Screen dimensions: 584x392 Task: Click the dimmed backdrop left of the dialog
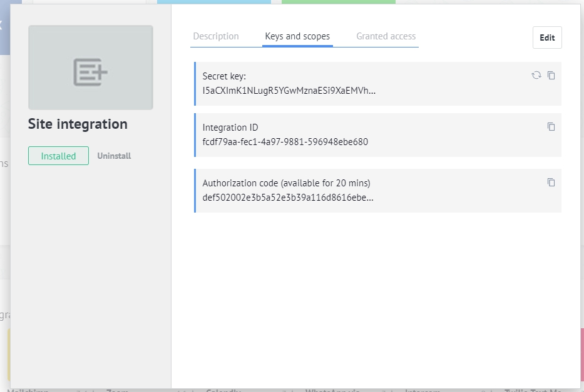pos(4,219)
